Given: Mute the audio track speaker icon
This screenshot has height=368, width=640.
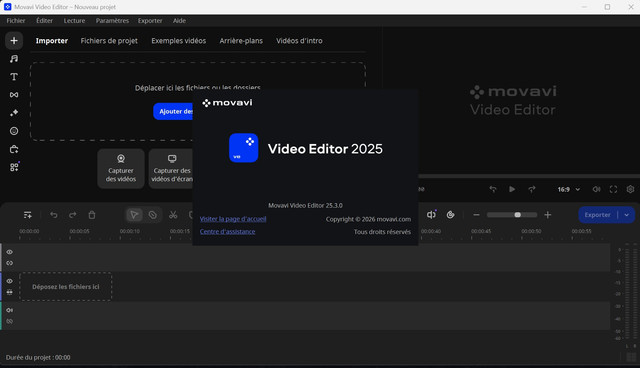Looking at the screenshot, I should [9, 310].
